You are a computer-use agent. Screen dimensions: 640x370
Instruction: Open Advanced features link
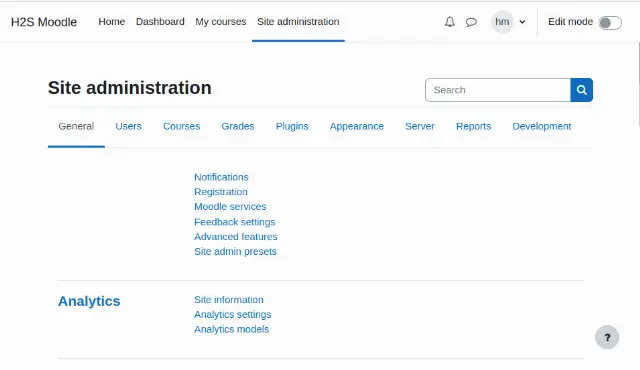pyautogui.click(x=236, y=237)
